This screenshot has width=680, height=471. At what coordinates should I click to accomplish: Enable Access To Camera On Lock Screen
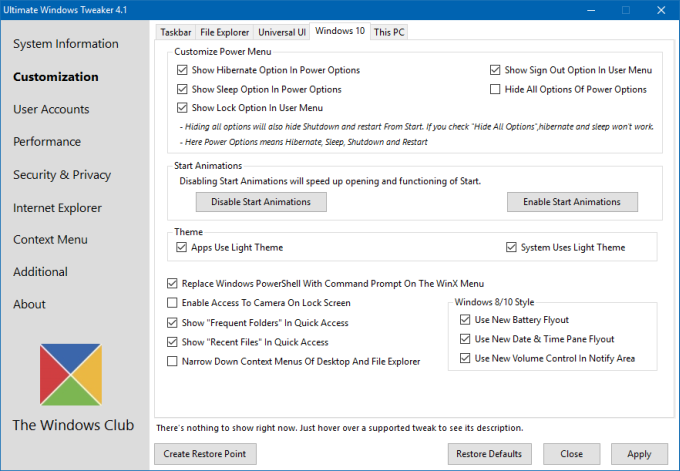pos(172,303)
